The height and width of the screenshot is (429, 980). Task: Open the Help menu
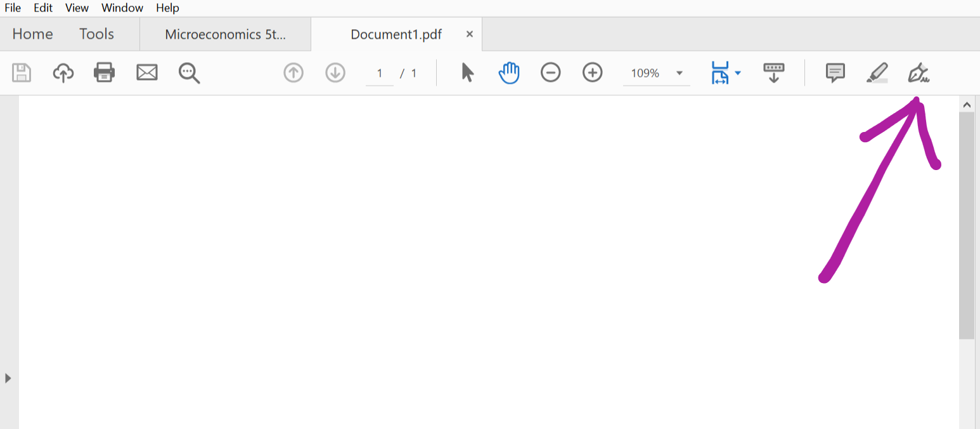click(x=167, y=8)
